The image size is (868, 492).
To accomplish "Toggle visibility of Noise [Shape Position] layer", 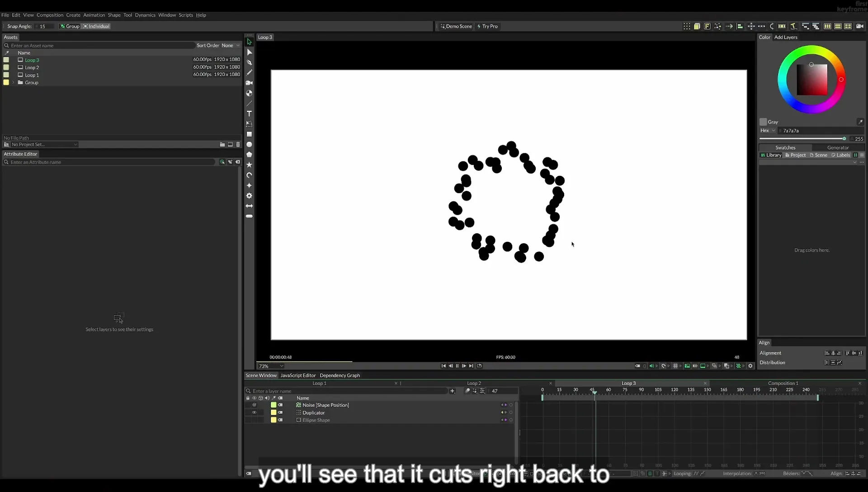I will point(254,405).
